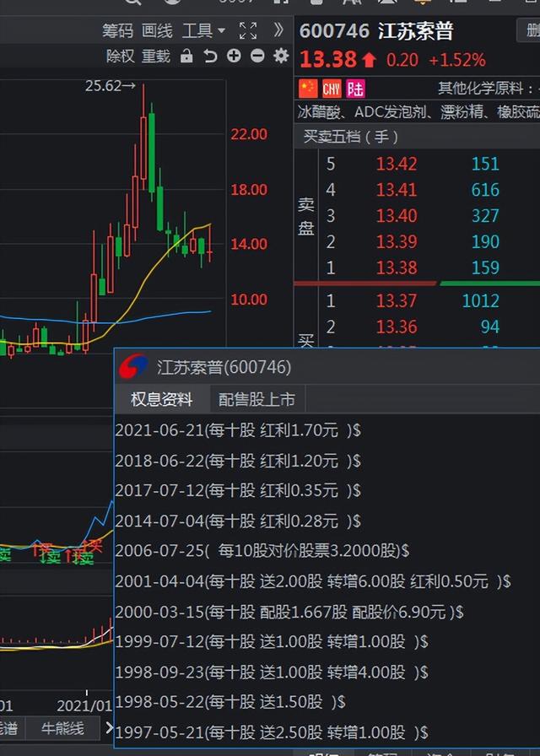Select the 1998-09-23 rights record row
The height and width of the screenshot is (756, 540).
click(272, 672)
